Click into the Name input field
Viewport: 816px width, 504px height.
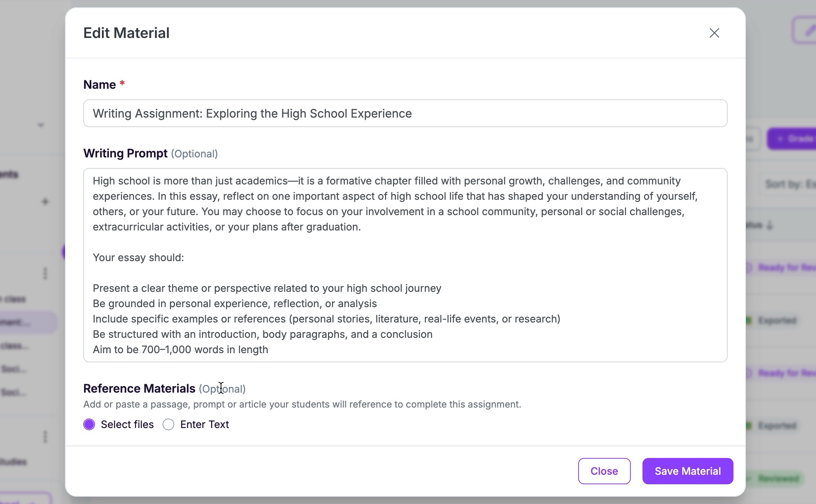(x=405, y=113)
